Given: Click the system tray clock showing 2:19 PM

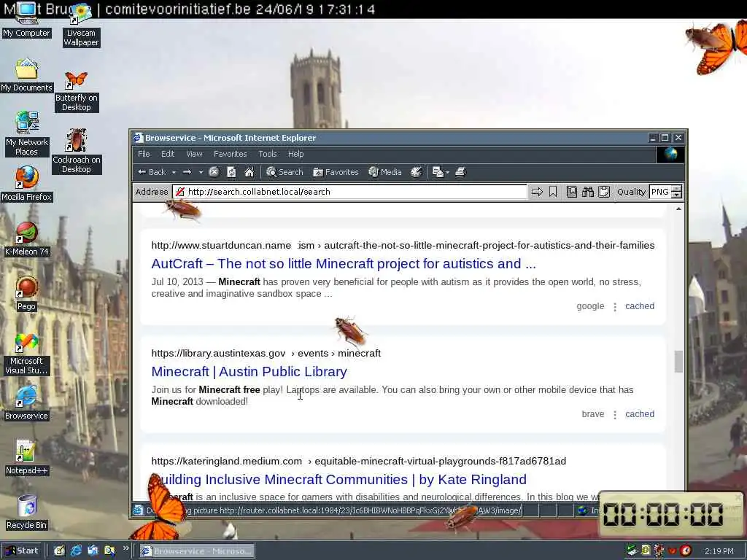Looking at the screenshot, I should point(719,551).
